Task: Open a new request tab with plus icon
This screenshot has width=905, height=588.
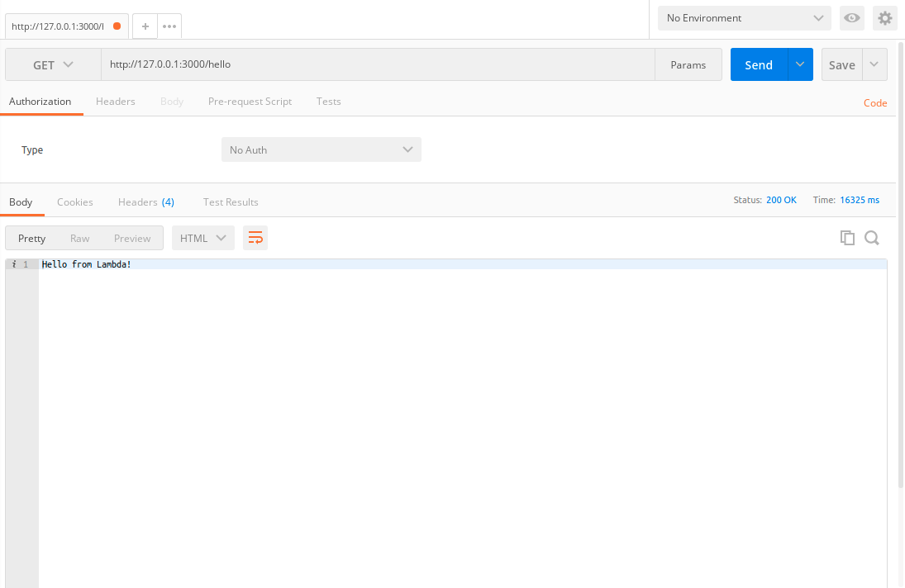Action: coord(145,26)
